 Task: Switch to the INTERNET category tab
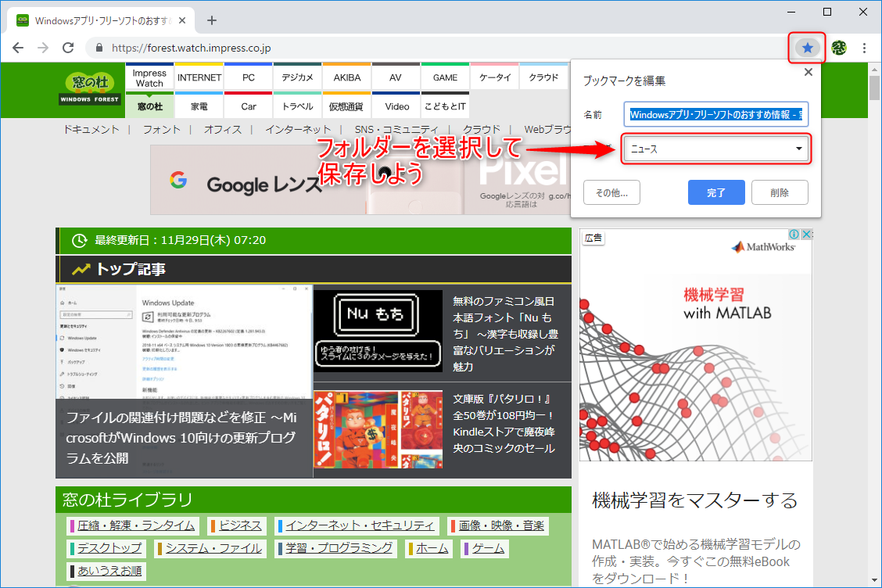coord(199,77)
